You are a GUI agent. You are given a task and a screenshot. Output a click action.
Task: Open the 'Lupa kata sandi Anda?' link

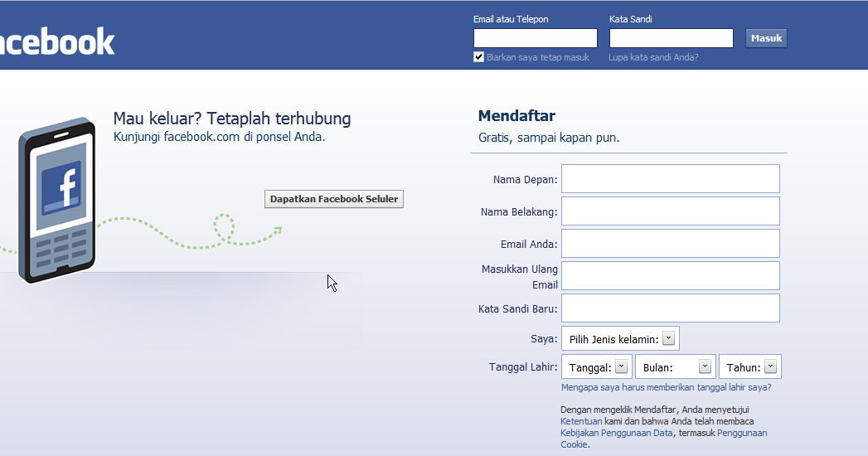click(x=653, y=57)
